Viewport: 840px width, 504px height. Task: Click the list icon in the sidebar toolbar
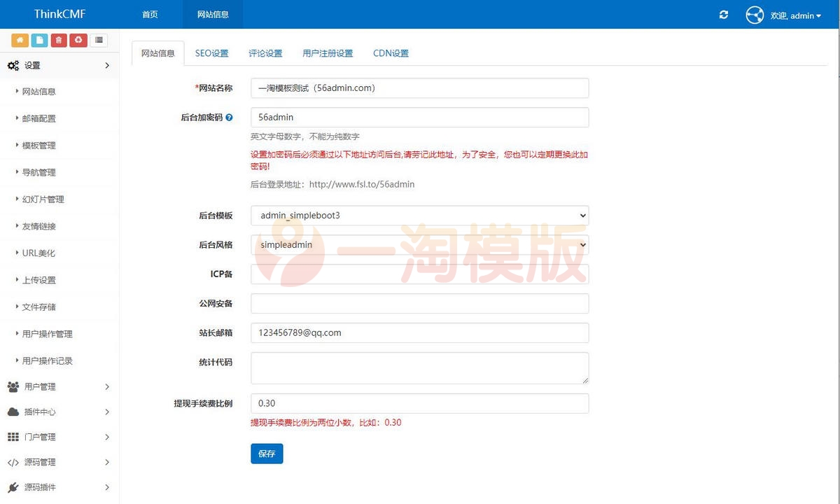coord(99,40)
